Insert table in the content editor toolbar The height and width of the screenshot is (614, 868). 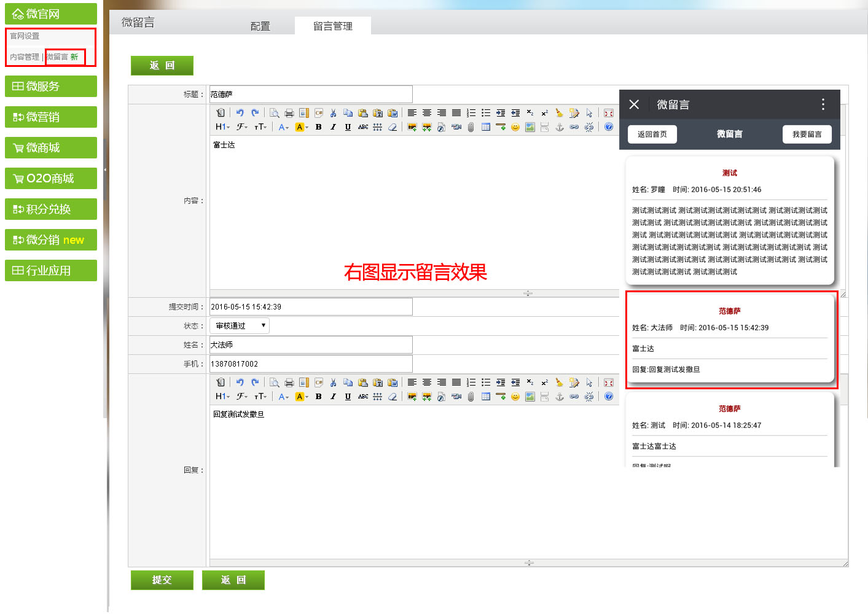[485, 127]
